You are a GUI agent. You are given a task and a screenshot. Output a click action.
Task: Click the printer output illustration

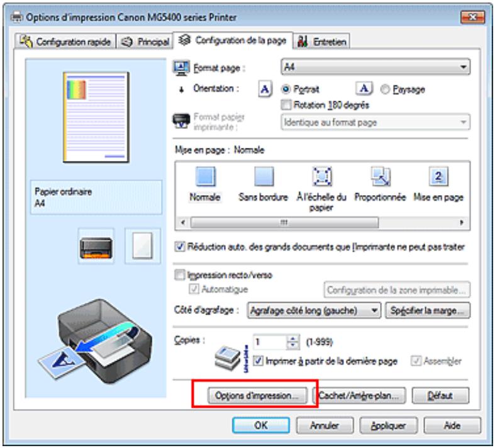[96, 341]
